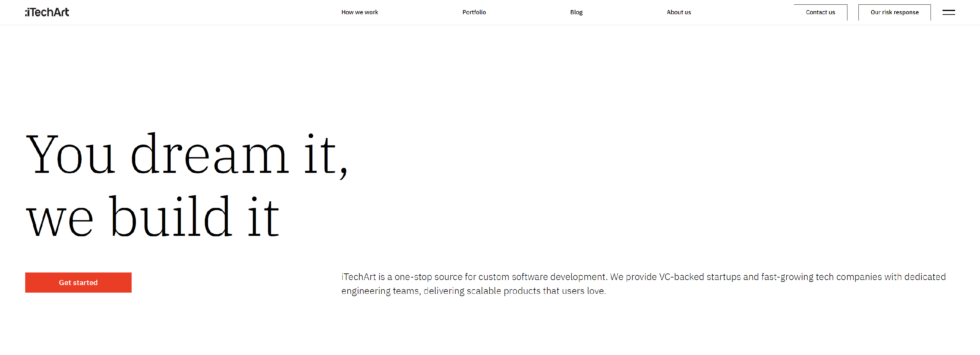
Task: Click the iTechArt logo
Action: (47, 12)
